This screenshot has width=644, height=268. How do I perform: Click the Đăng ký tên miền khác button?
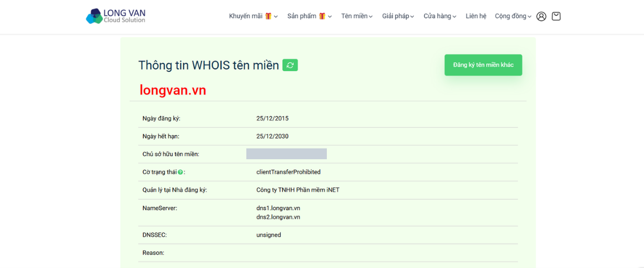tap(483, 65)
